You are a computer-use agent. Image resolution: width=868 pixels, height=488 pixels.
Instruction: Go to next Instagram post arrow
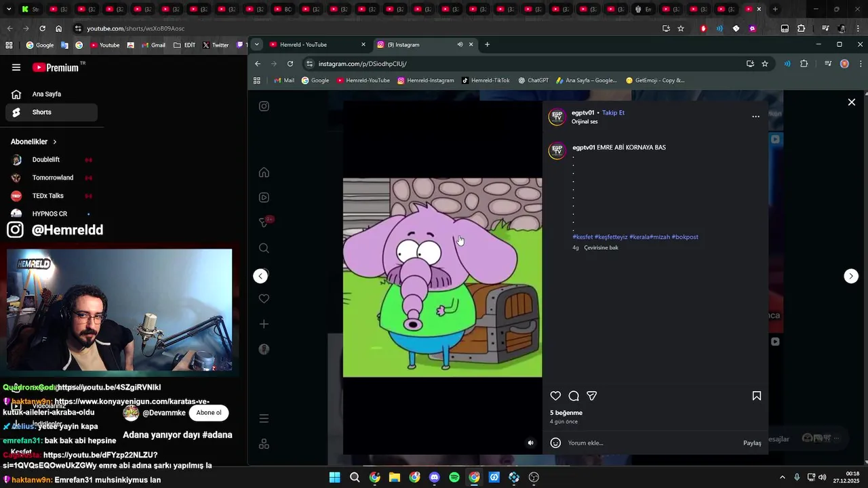pyautogui.click(x=851, y=276)
